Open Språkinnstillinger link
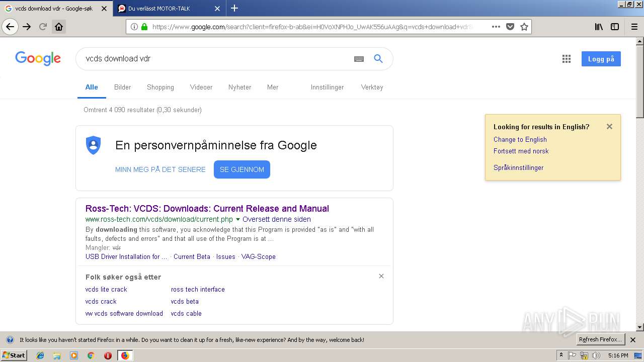Image resolution: width=644 pixels, height=362 pixels. tap(518, 168)
